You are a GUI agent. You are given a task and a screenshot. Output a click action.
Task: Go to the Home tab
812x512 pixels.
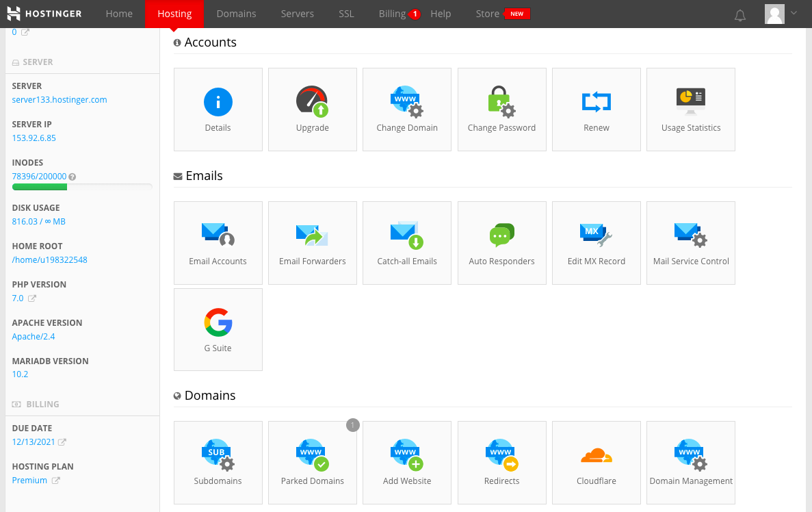pos(119,14)
